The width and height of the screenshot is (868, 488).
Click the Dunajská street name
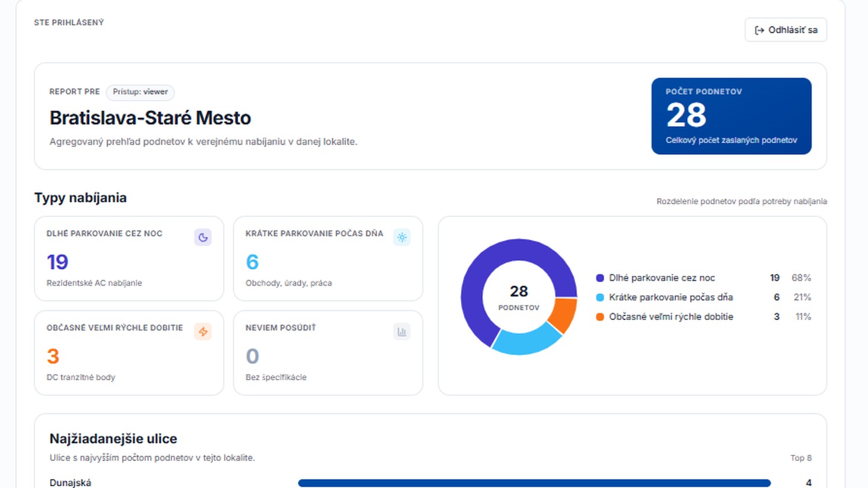pos(70,483)
